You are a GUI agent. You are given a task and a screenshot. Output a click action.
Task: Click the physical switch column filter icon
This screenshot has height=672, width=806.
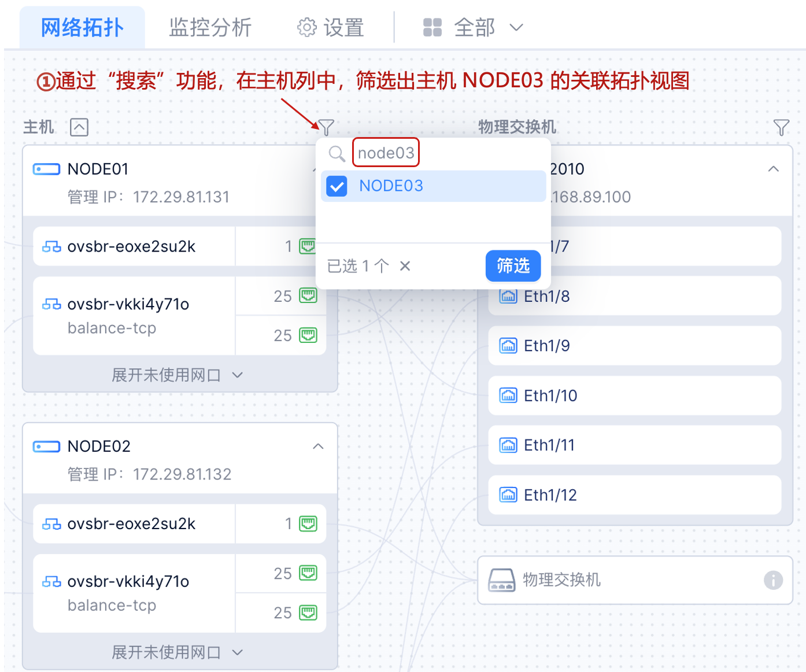click(781, 127)
